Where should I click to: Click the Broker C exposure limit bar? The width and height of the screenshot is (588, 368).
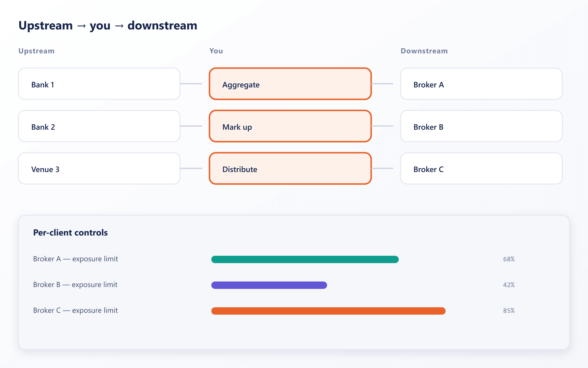click(x=328, y=311)
